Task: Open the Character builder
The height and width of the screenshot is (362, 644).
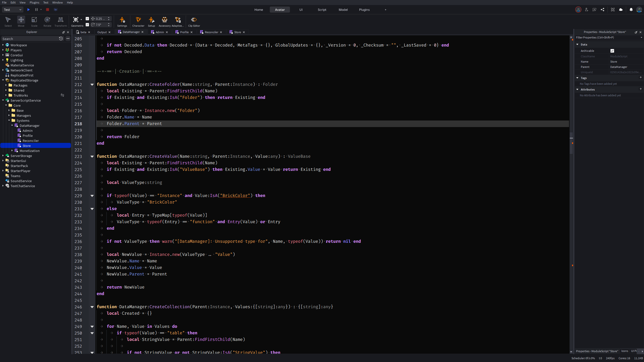Action: coord(138,21)
